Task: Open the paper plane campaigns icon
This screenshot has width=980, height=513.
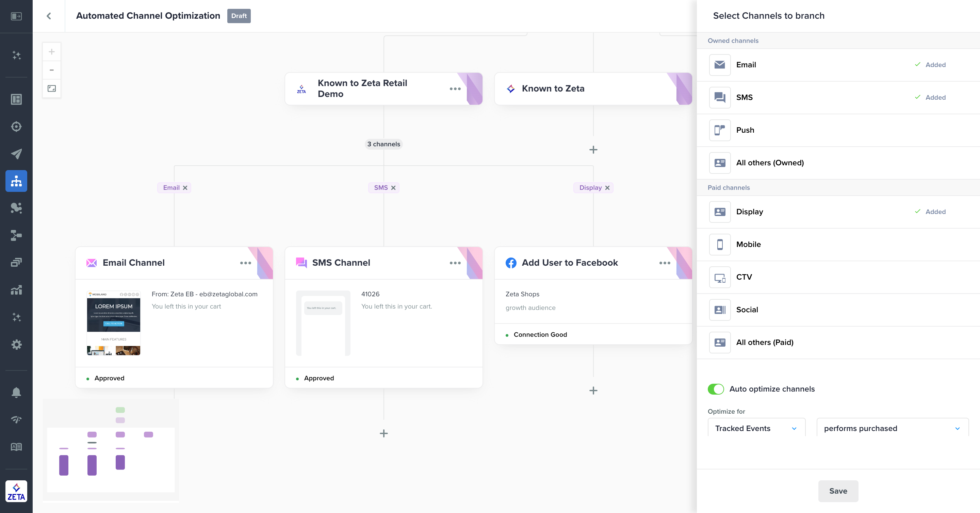Action: point(16,154)
